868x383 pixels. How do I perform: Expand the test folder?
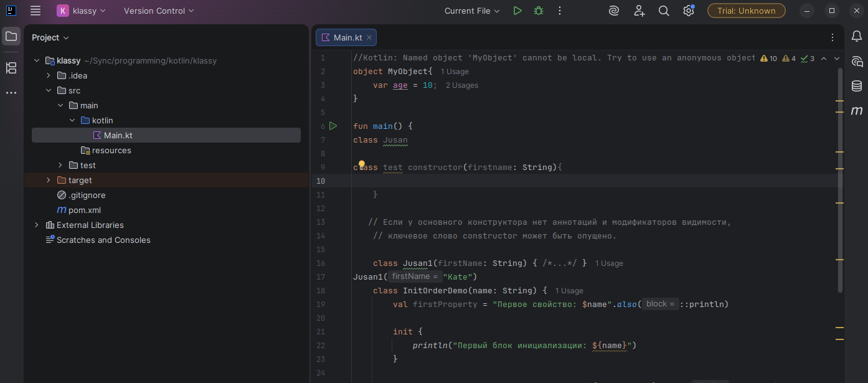[60, 165]
